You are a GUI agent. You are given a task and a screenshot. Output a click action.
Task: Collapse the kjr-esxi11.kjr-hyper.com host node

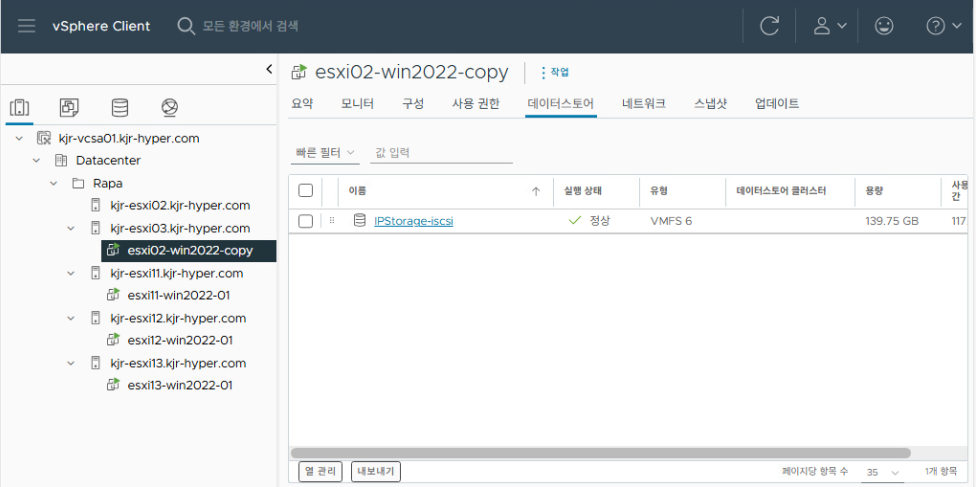[72, 273]
